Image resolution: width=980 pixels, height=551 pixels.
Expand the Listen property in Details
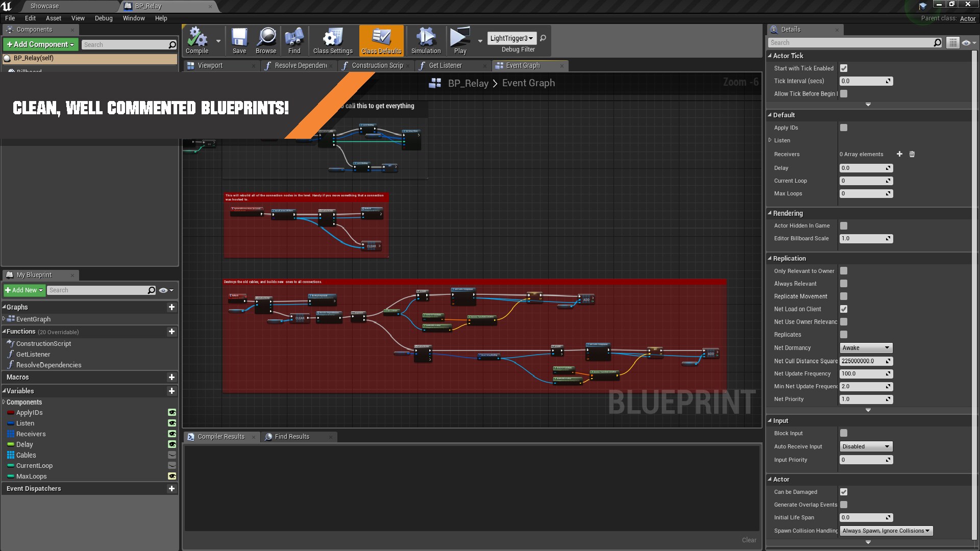click(x=770, y=140)
